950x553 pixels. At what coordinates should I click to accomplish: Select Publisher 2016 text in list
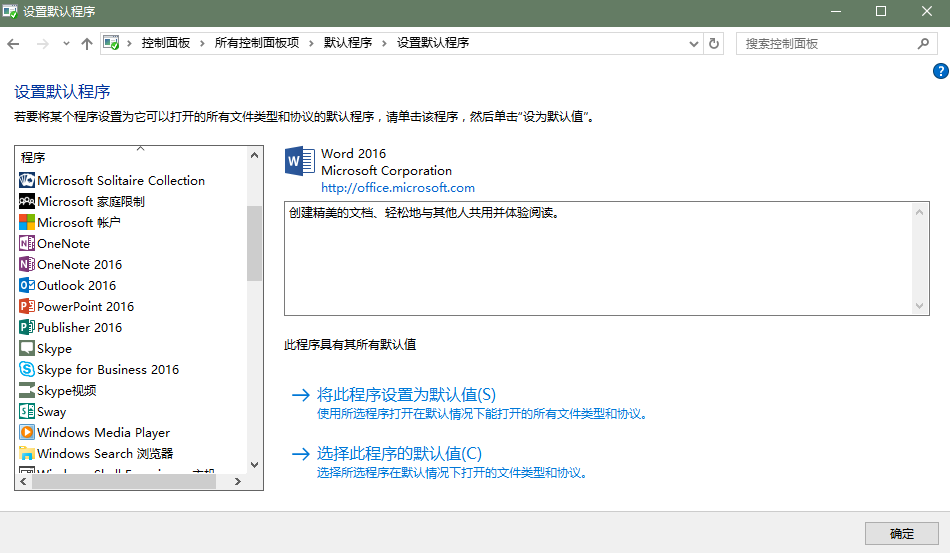[x=79, y=328]
